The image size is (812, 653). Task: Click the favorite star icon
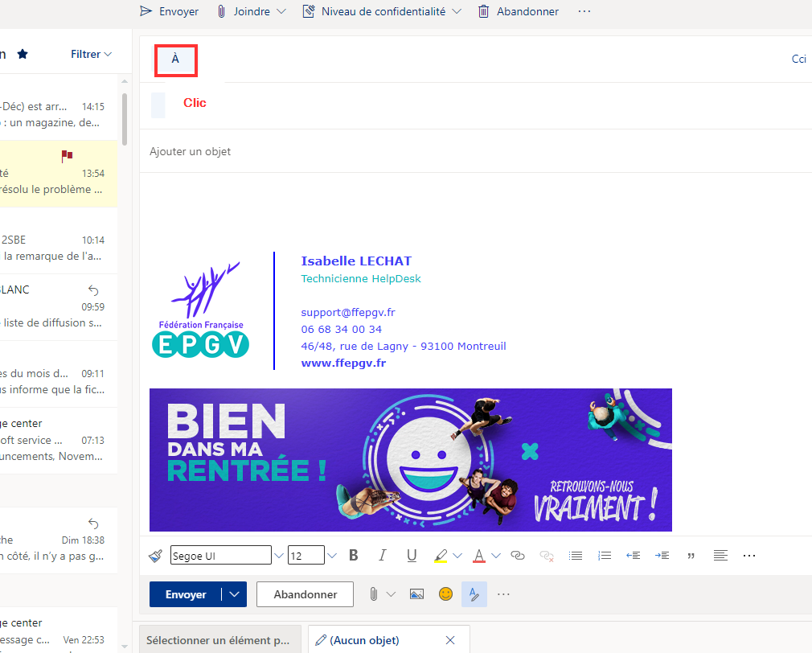point(23,54)
